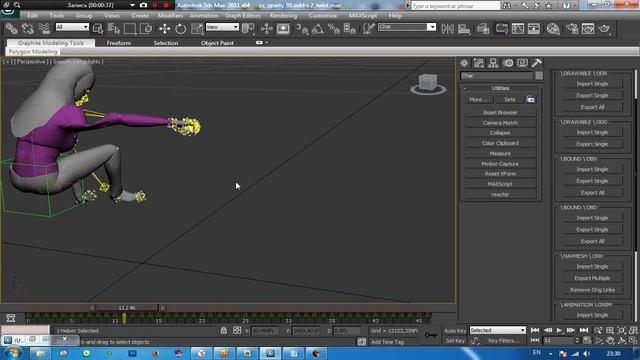Screen dimensions: 640x360
Task: Select the Pan View hand tool
Action: [x=610, y=340]
